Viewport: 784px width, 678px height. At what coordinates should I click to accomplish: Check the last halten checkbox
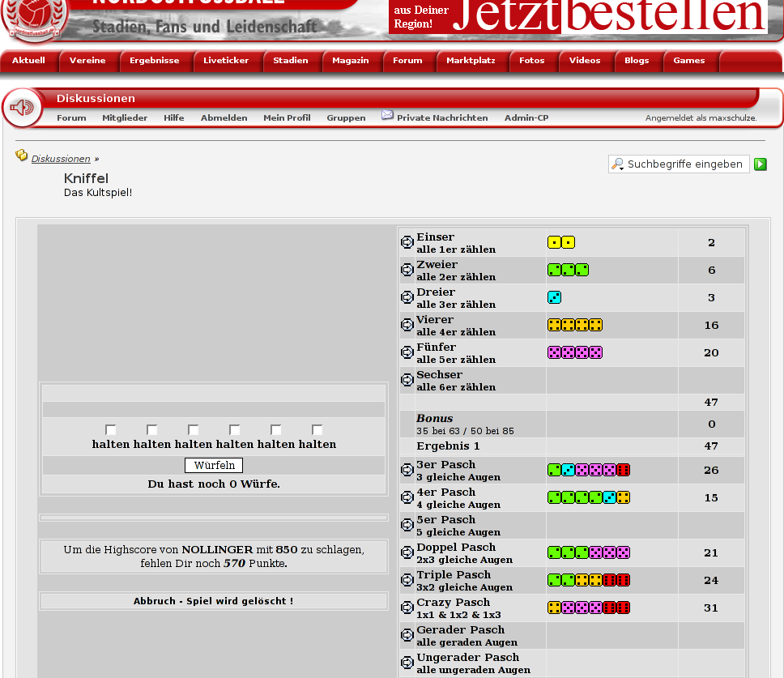click(317, 430)
